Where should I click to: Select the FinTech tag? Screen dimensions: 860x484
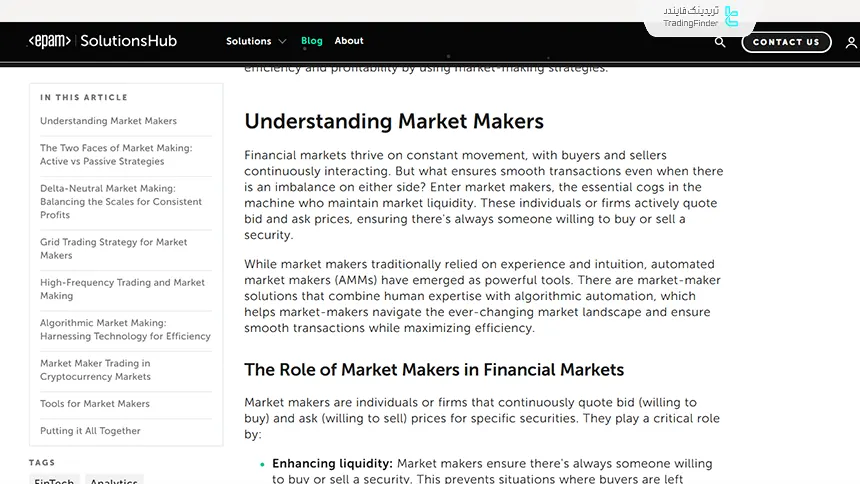[x=54, y=481]
